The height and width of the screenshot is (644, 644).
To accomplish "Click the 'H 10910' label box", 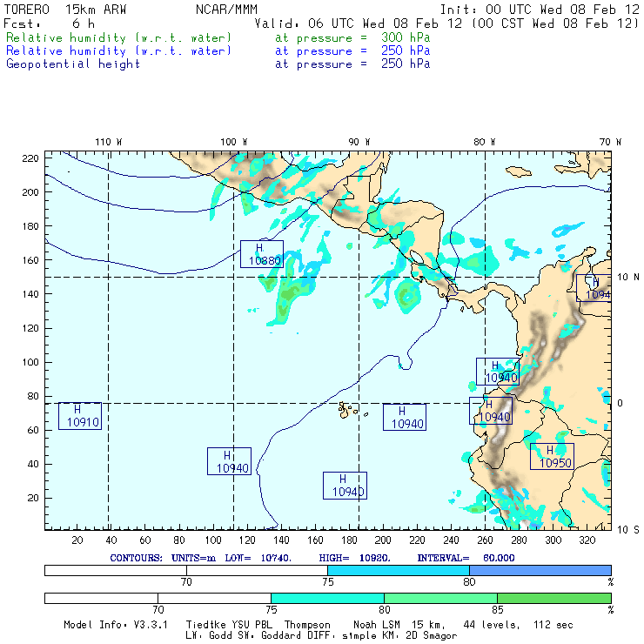I will click(x=80, y=416).
